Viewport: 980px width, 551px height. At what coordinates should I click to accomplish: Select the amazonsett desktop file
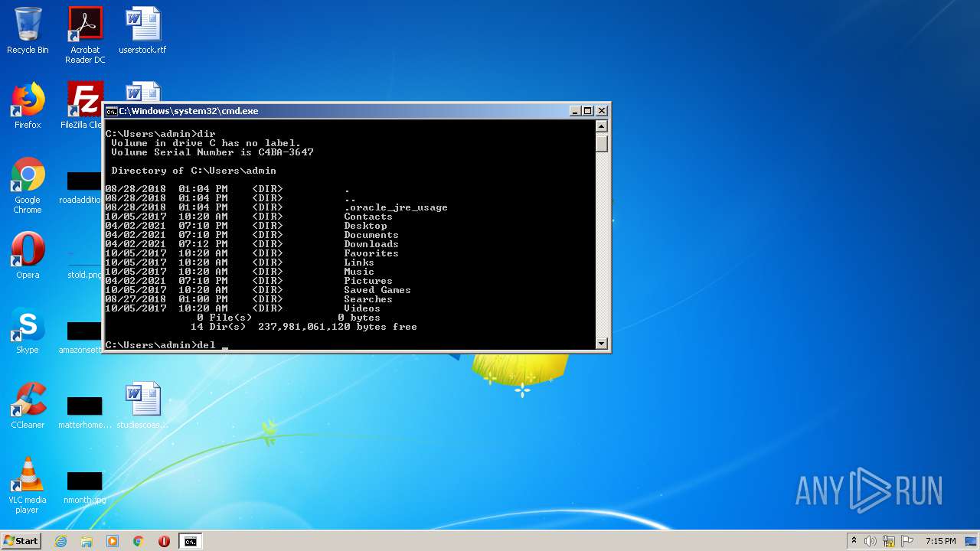[80, 337]
